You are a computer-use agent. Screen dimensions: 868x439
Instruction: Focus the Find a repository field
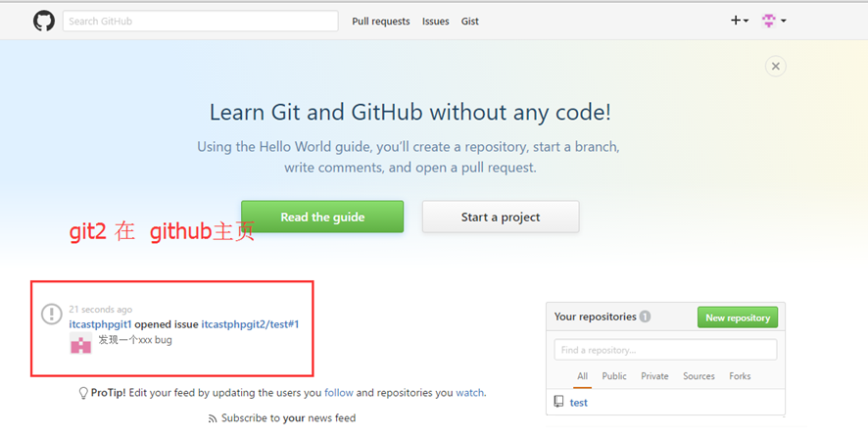coord(665,350)
